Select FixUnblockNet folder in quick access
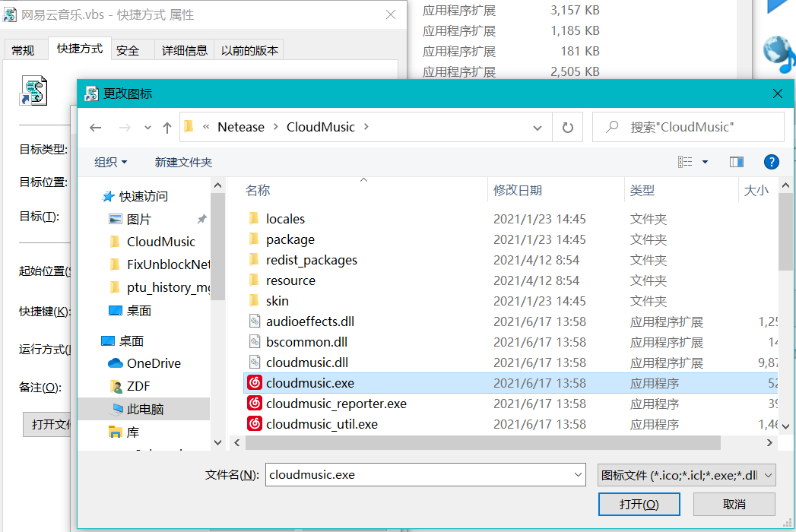Image resolution: width=796 pixels, height=532 pixels. tap(160, 264)
